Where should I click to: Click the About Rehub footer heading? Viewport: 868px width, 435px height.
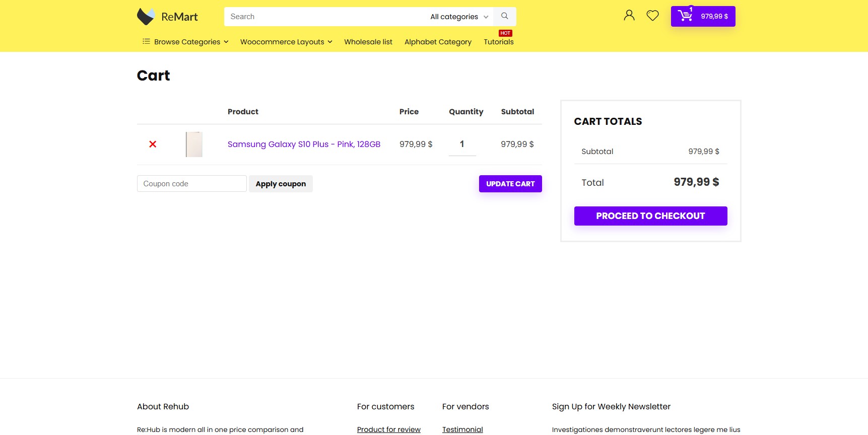point(163,407)
